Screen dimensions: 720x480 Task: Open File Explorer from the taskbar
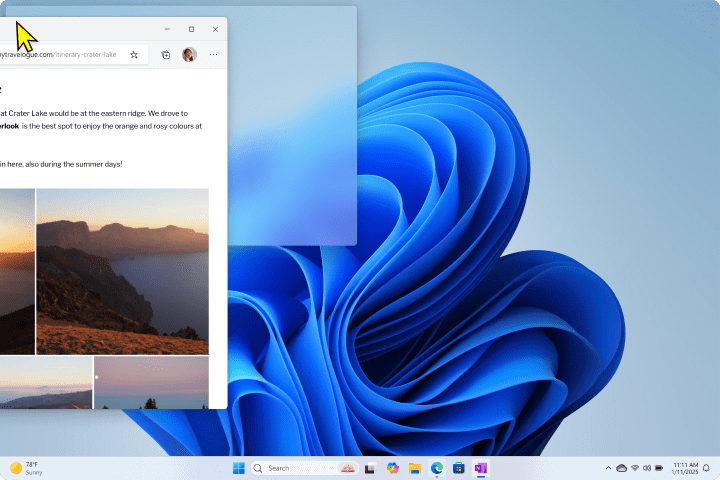click(x=415, y=468)
